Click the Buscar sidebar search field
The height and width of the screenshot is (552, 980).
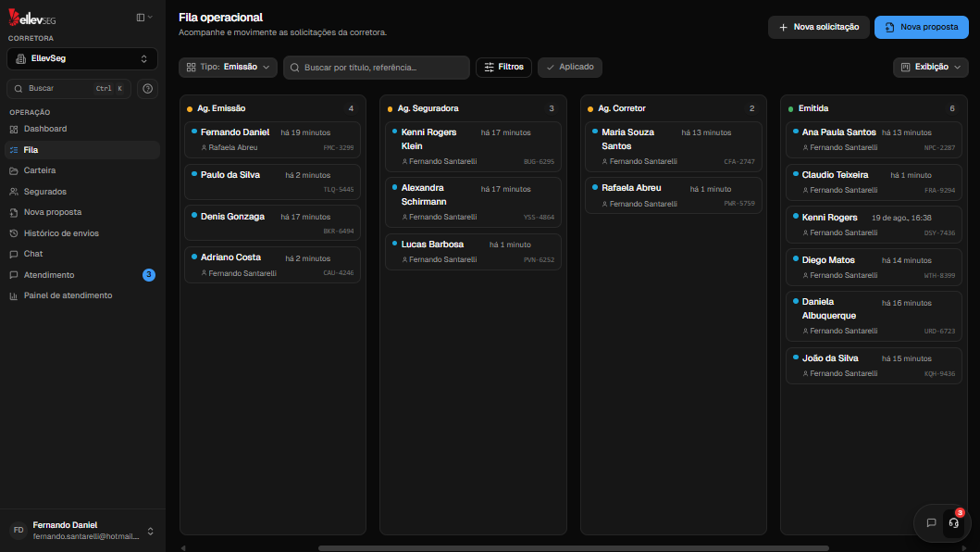(x=68, y=89)
